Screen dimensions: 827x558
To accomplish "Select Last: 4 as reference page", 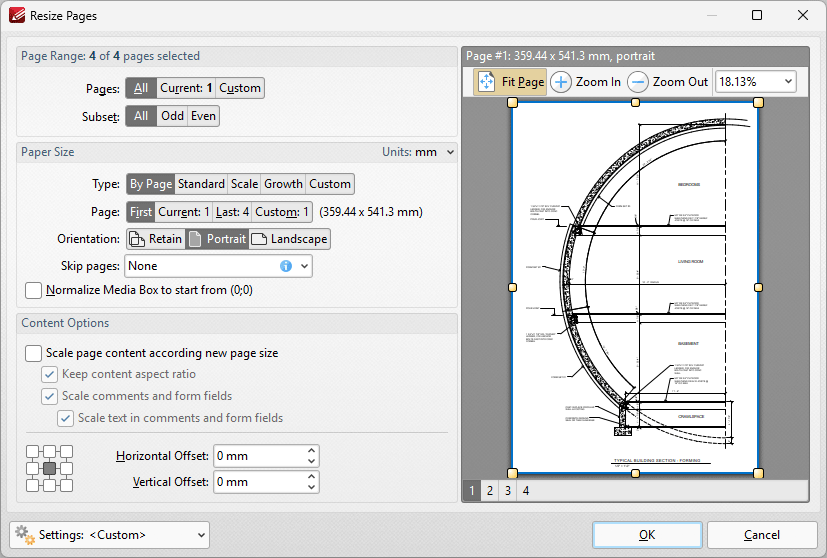I will (232, 212).
